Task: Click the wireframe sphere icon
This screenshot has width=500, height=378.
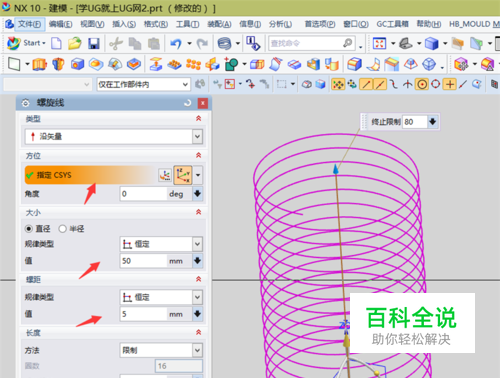Action: pyautogui.click(x=429, y=64)
